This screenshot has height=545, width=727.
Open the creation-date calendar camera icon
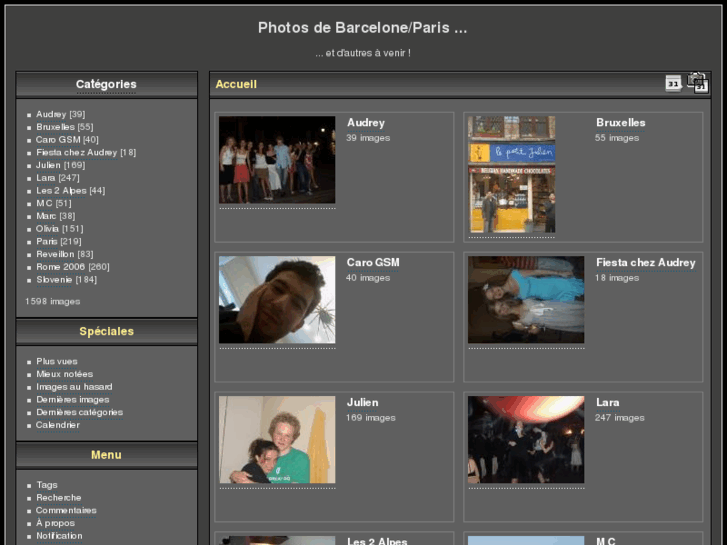click(x=697, y=83)
